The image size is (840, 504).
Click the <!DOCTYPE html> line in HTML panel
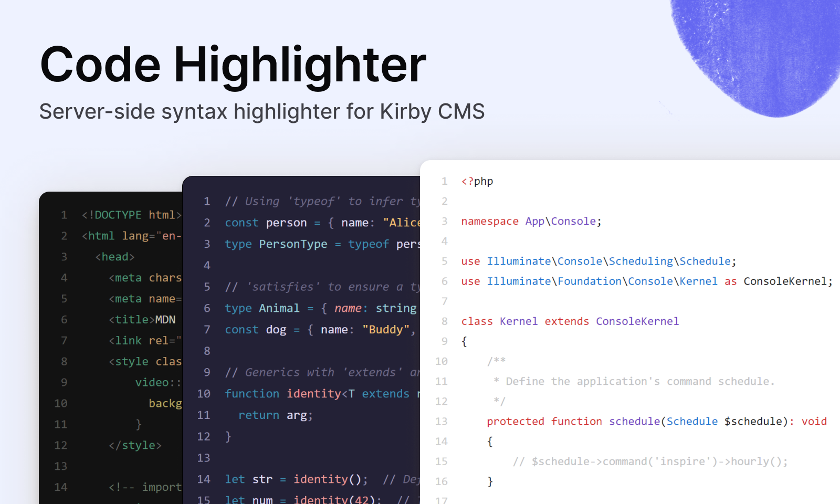pyautogui.click(x=130, y=215)
